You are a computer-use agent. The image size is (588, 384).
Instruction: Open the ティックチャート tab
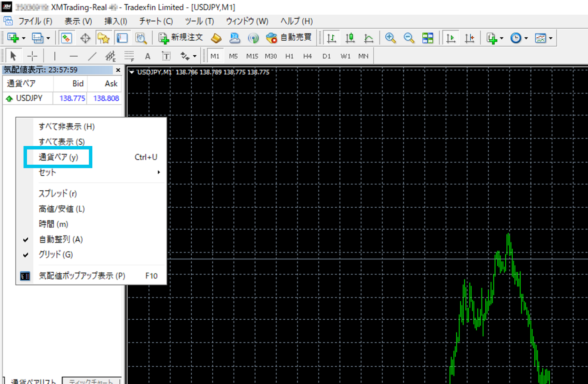point(91,381)
